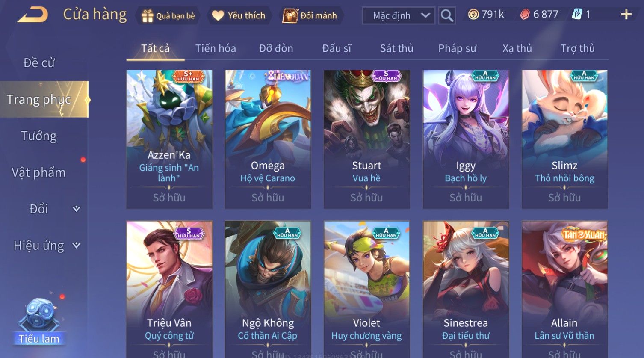This screenshot has height=358, width=644.
Task: Switch to the Sát thủ tab
Action: [396, 48]
